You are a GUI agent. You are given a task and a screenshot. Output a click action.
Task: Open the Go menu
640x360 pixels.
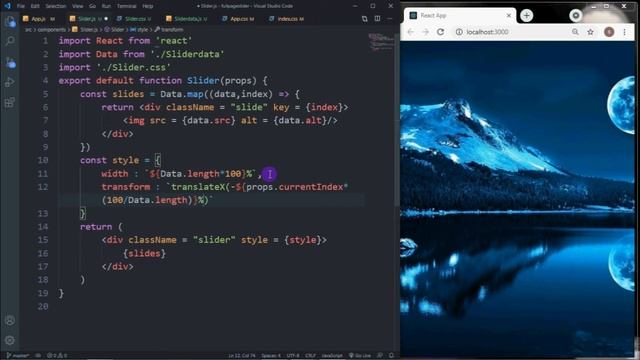click(93, 6)
